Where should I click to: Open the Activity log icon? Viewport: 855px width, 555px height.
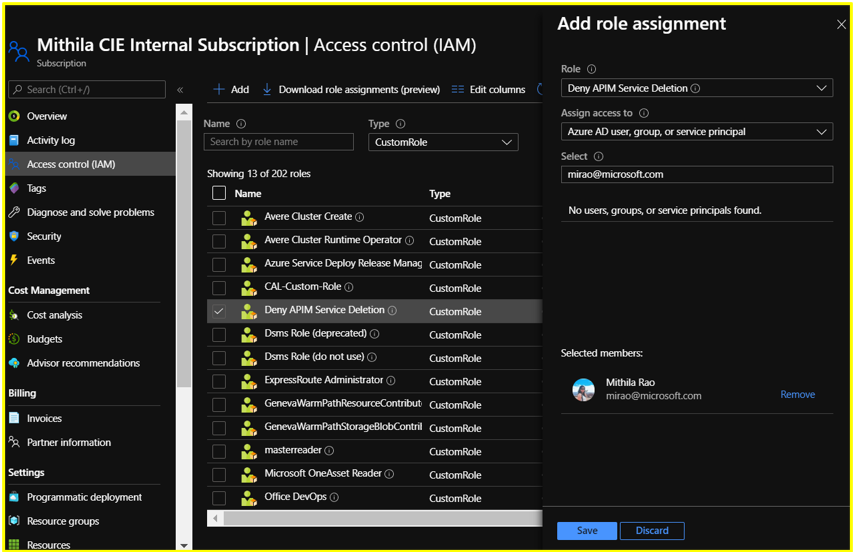[x=14, y=140]
